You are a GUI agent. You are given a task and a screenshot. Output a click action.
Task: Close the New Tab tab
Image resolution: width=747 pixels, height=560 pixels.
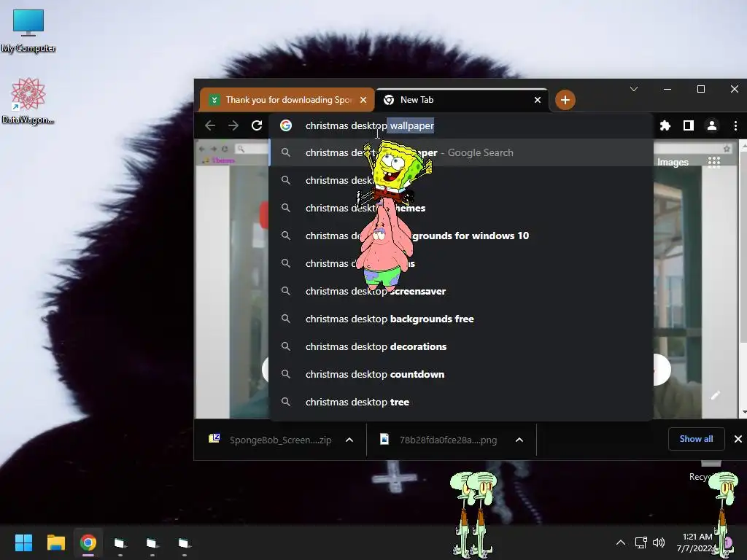[538, 100]
